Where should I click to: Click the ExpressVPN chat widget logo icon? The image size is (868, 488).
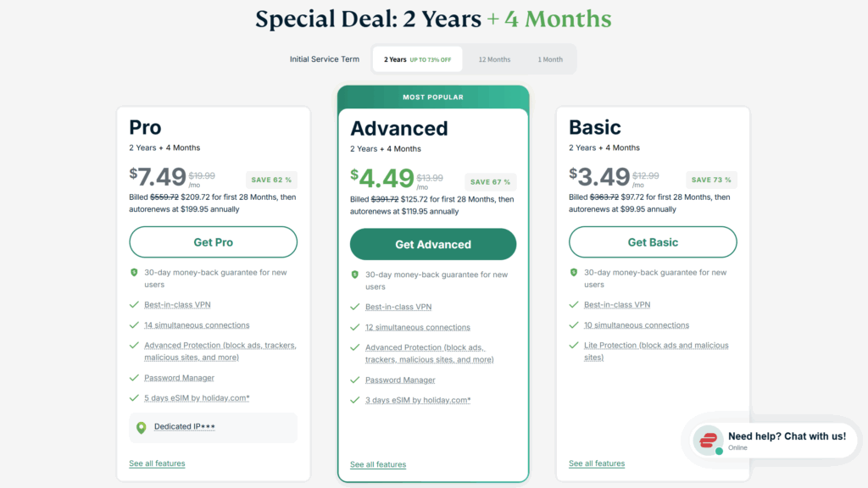tap(707, 441)
